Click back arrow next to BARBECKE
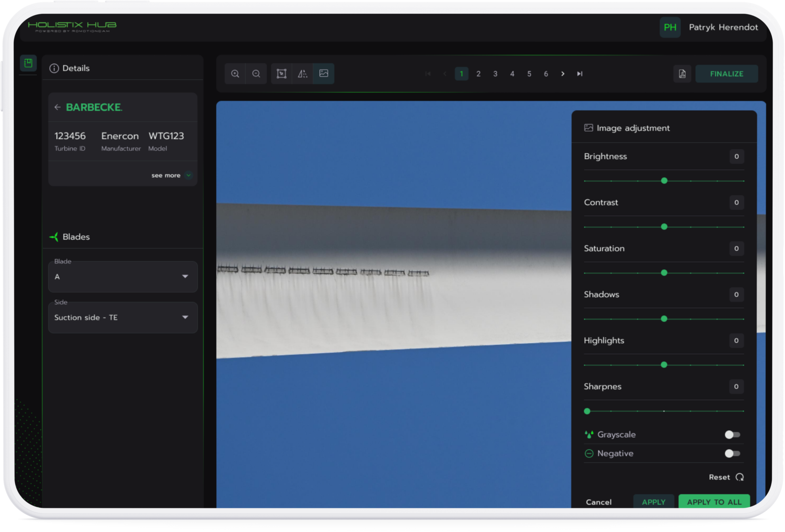Viewport: 785px width, 532px height. pyautogui.click(x=57, y=107)
